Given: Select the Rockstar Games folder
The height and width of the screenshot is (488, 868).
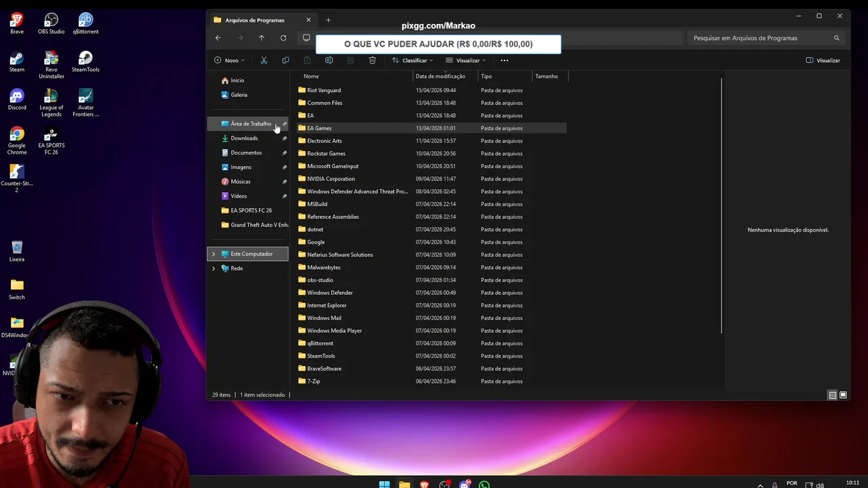Looking at the screenshot, I should click(326, 153).
